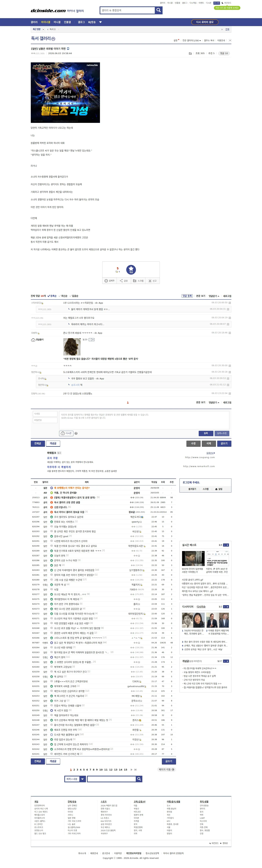Viewport: 262px width, 868px height.
Task: Click the 수정 edit button
Action: click(193, 443)
